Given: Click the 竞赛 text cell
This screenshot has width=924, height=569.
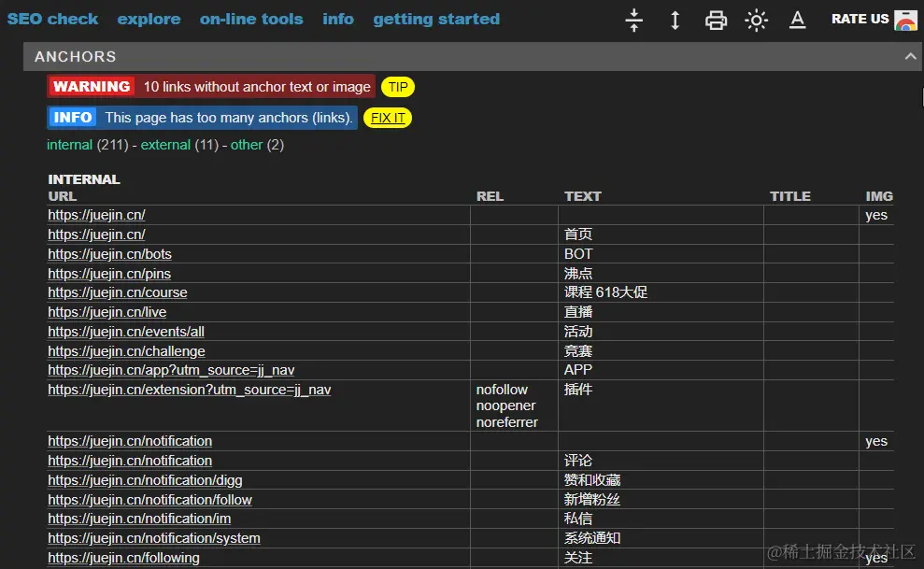Looking at the screenshot, I should point(578,351).
